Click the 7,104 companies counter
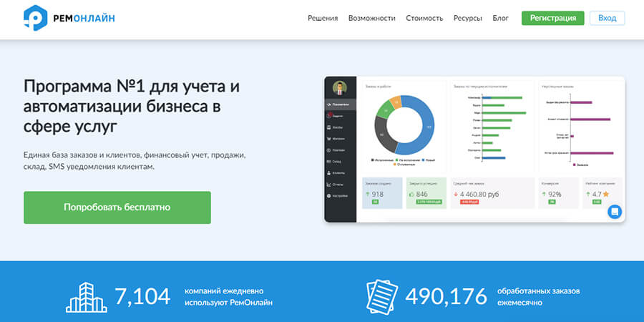The height and width of the screenshot is (322, 644). click(x=142, y=296)
